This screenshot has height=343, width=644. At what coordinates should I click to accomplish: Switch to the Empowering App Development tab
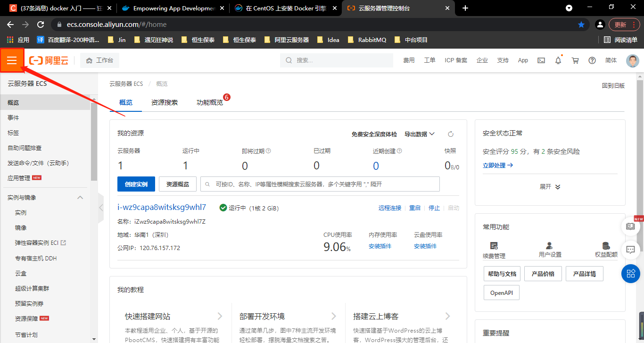tap(172, 8)
